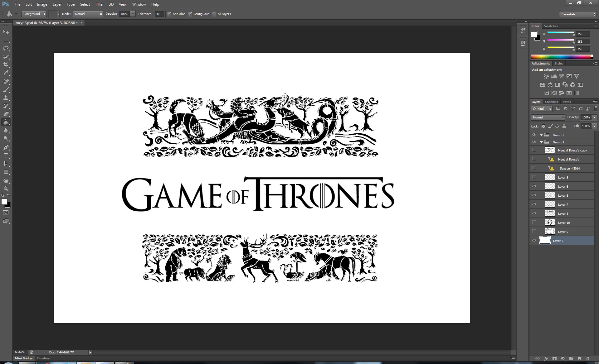Viewport: 599px width, 364px height.
Task: Select the Spot Healing Brush tool
Action: pos(6,82)
